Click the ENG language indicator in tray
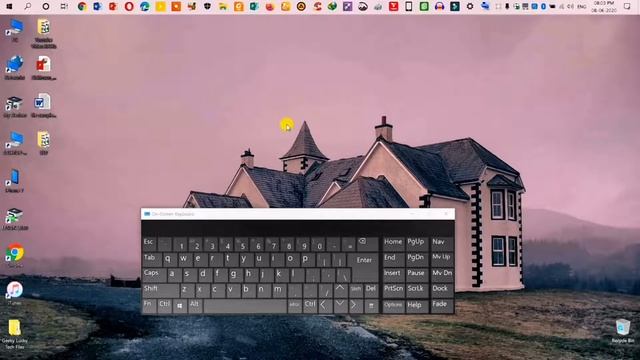640x360 pixels. coord(583,7)
